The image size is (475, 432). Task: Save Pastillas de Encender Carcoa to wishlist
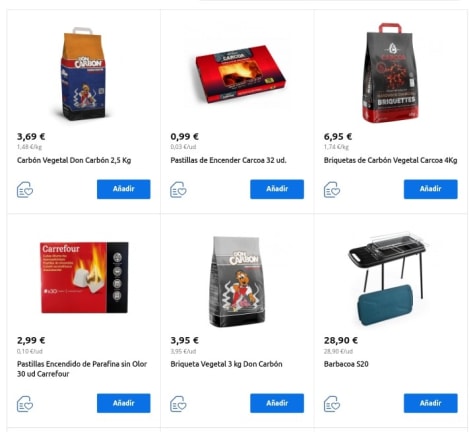[178, 190]
